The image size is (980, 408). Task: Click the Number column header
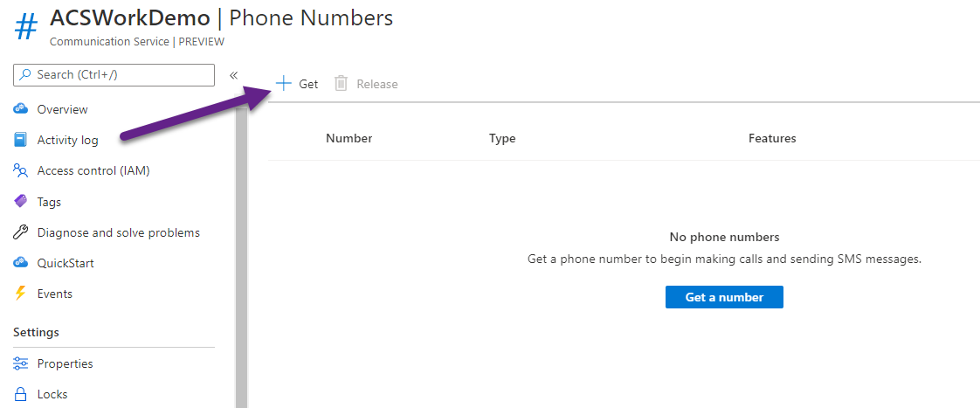point(349,138)
